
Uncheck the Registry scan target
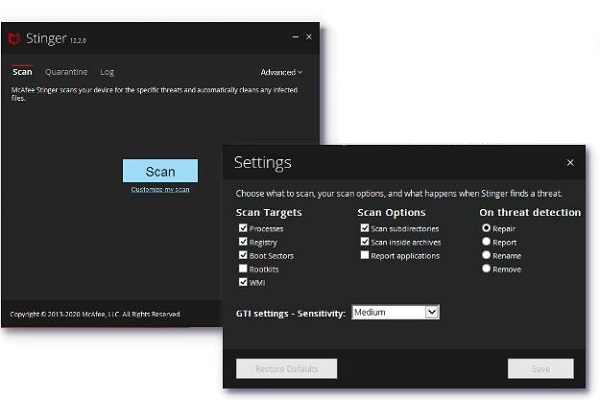coord(243,242)
